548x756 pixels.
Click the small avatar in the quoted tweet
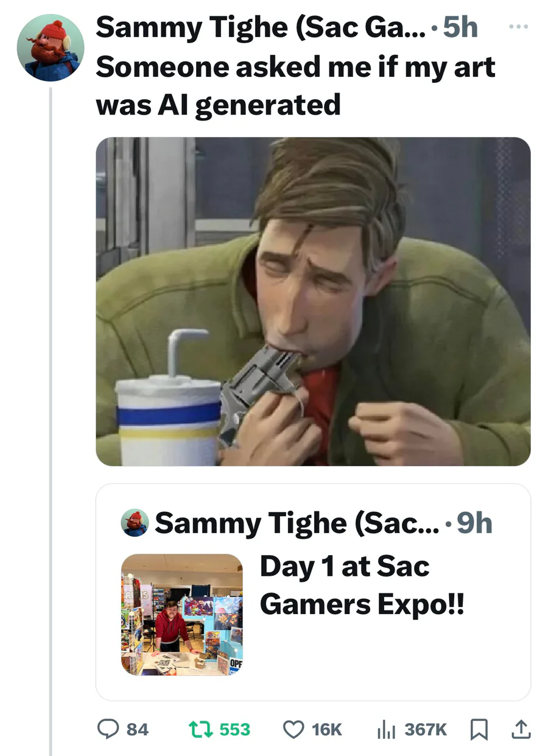tap(135, 523)
